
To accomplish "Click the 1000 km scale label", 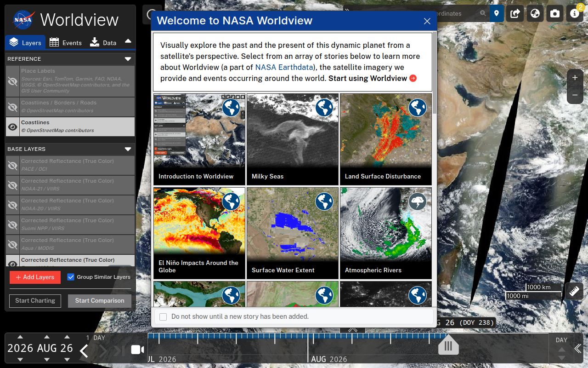I will pos(538,287).
